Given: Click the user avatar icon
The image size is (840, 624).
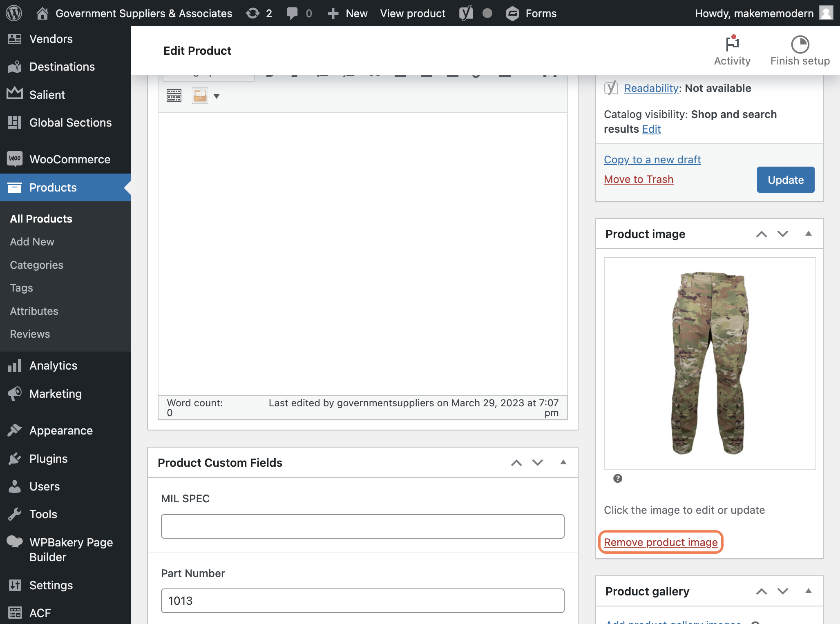Looking at the screenshot, I should tap(826, 13).
